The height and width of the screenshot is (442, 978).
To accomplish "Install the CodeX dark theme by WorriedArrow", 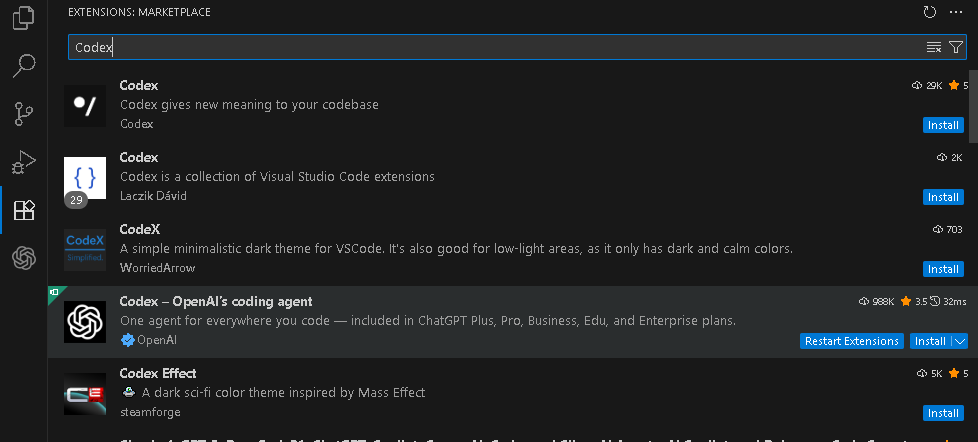I will tap(943, 269).
